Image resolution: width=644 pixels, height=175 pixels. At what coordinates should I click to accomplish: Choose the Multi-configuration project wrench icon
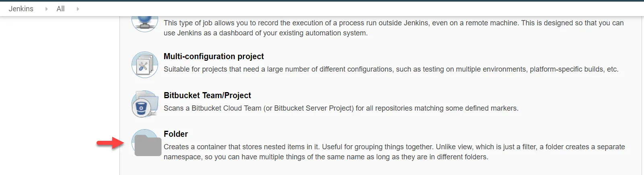click(145, 65)
